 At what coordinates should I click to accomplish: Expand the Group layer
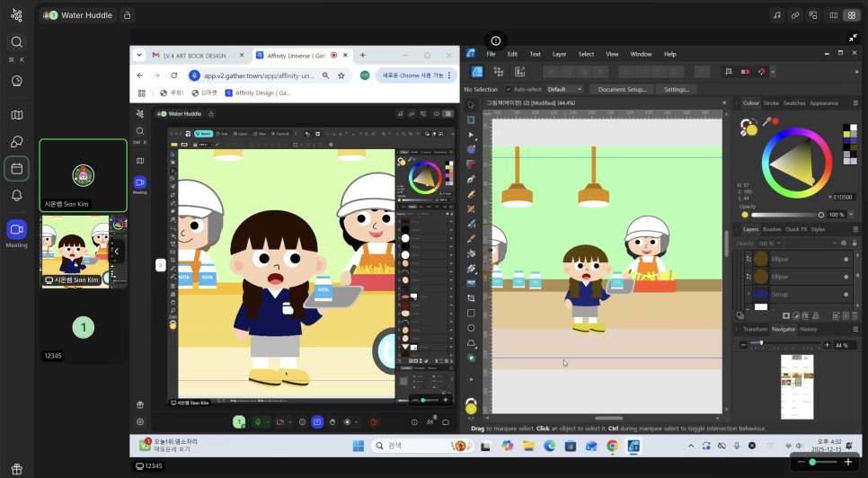pyautogui.click(x=748, y=295)
